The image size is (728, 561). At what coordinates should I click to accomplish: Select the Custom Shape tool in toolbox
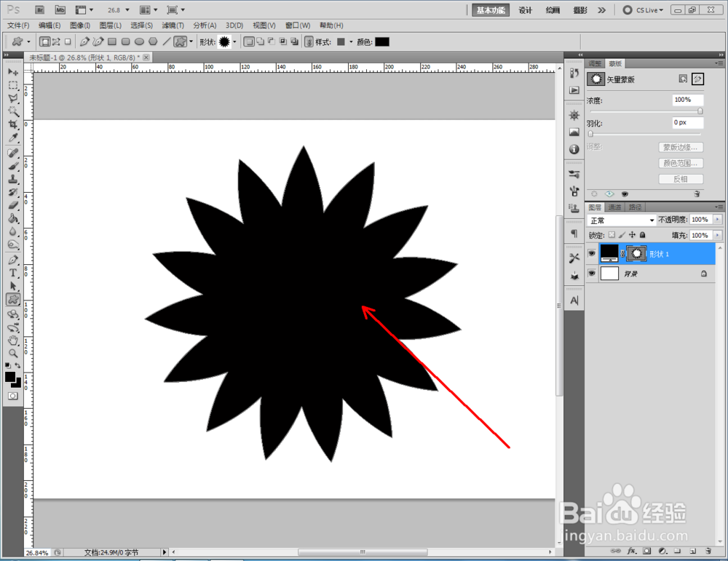[x=13, y=299]
